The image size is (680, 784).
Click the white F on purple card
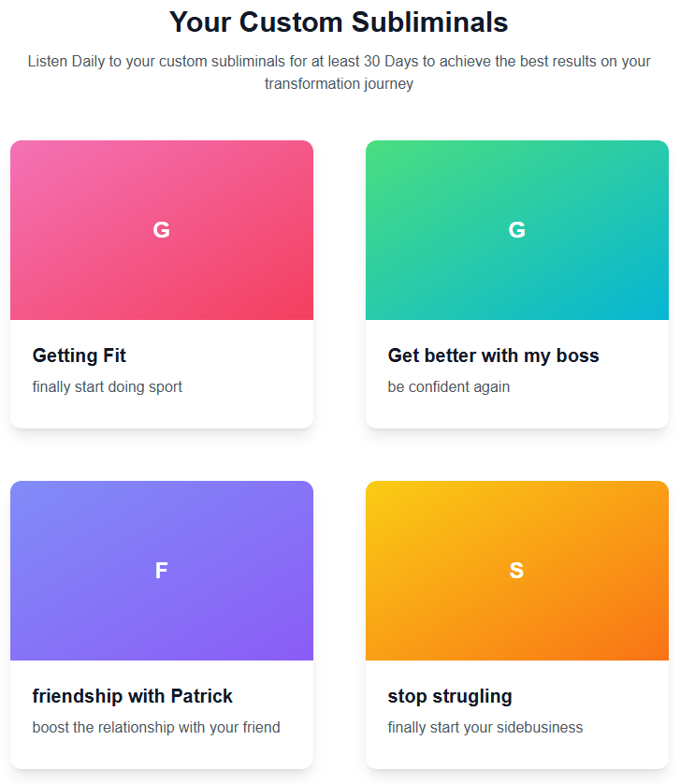click(x=161, y=571)
